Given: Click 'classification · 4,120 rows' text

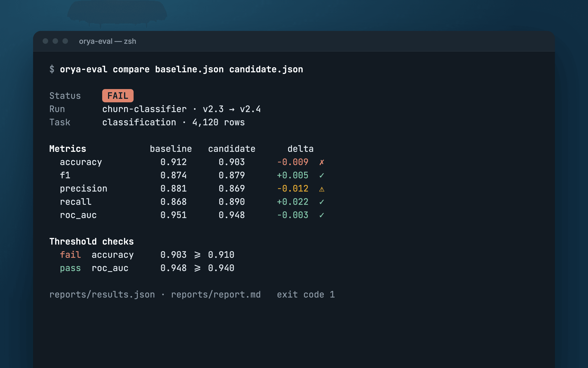Looking at the screenshot, I should coord(173,122).
